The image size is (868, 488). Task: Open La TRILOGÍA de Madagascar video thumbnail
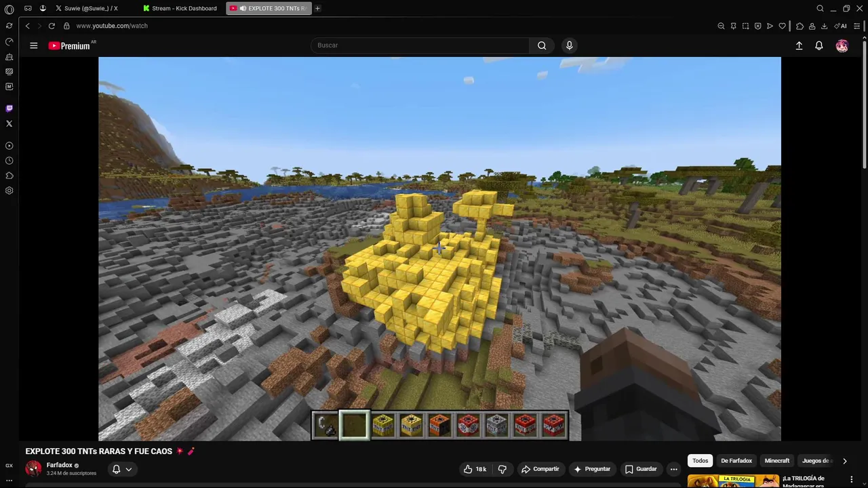pos(733,481)
